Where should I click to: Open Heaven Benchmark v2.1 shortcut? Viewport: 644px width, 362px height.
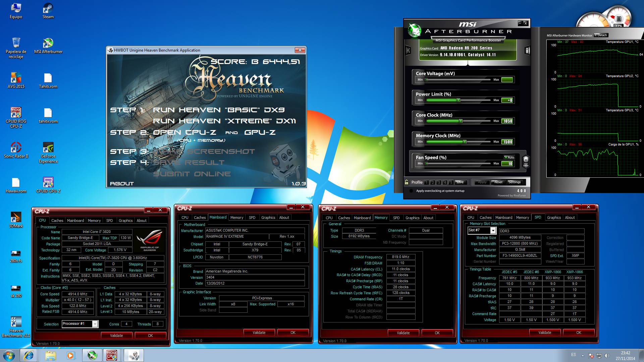point(16,327)
